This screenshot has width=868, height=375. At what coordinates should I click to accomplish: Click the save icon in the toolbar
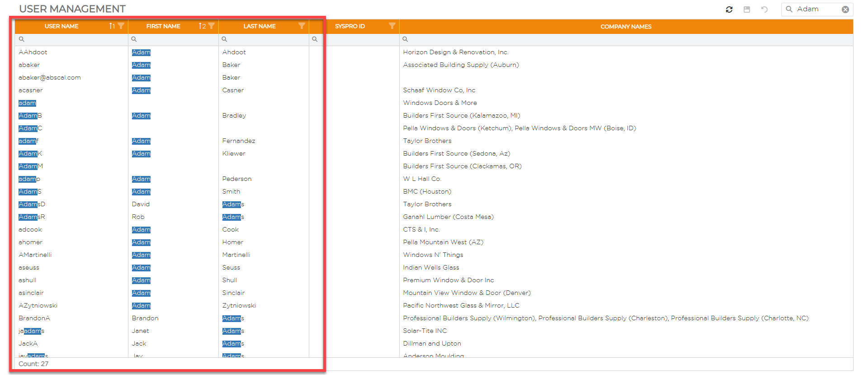tap(747, 9)
